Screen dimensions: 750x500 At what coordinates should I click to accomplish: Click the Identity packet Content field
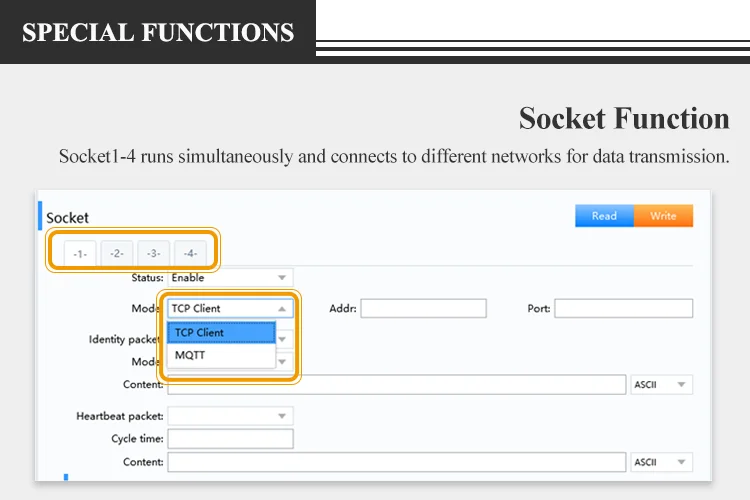coord(460,385)
